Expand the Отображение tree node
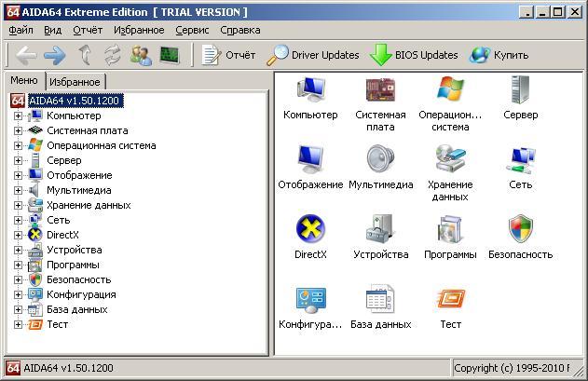 click(18, 175)
